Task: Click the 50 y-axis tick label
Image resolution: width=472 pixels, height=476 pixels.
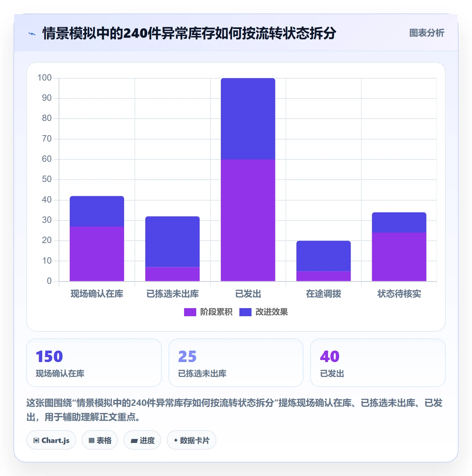Action: [47, 179]
